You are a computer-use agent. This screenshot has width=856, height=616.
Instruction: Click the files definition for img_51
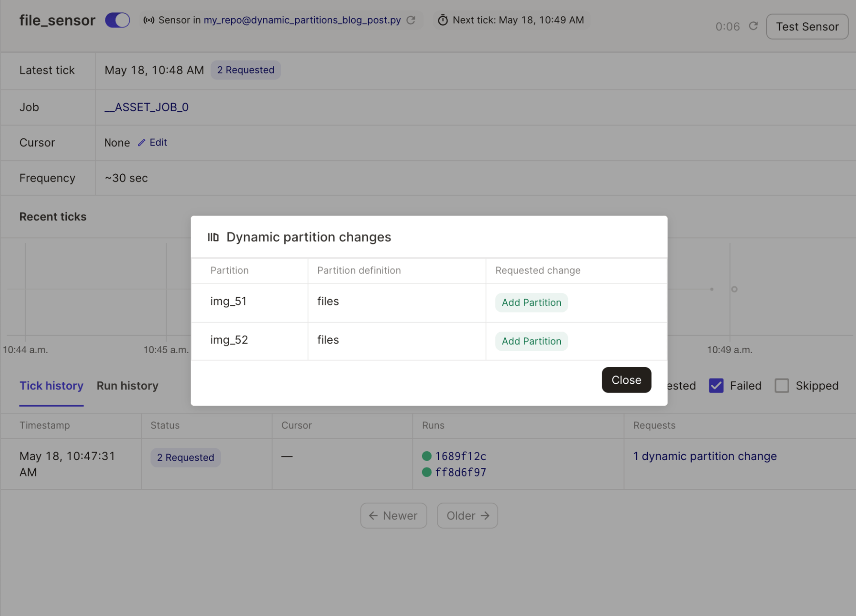(328, 301)
